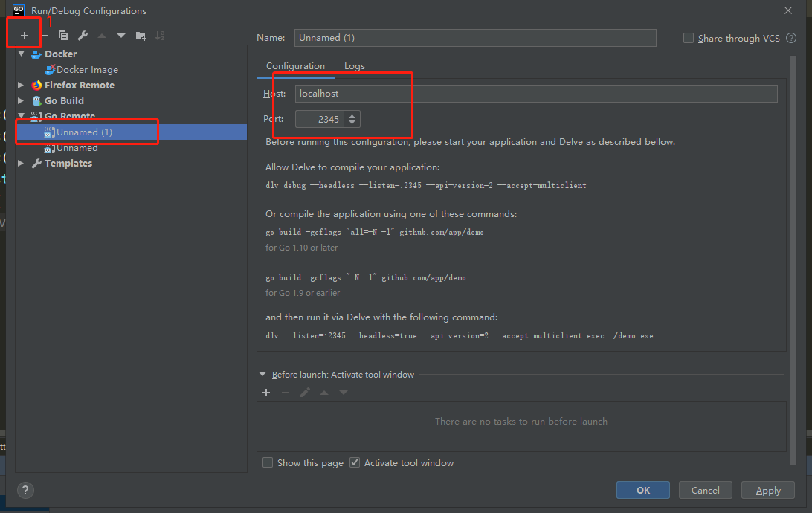The height and width of the screenshot is (513, 812).
Task: Uncheck Activate tool window checkbox
Action: (x=355, y=462)
